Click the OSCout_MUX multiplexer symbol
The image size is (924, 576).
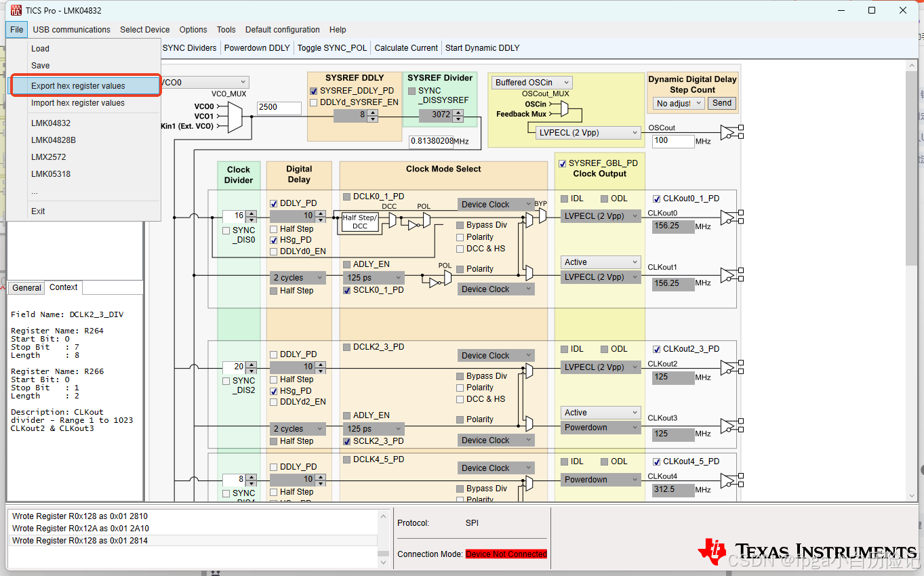click(x=565, y=108)
